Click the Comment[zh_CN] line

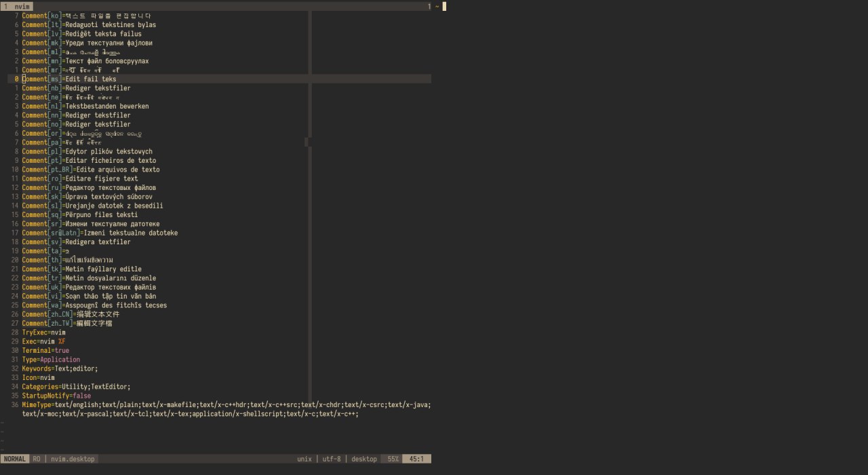71,314
